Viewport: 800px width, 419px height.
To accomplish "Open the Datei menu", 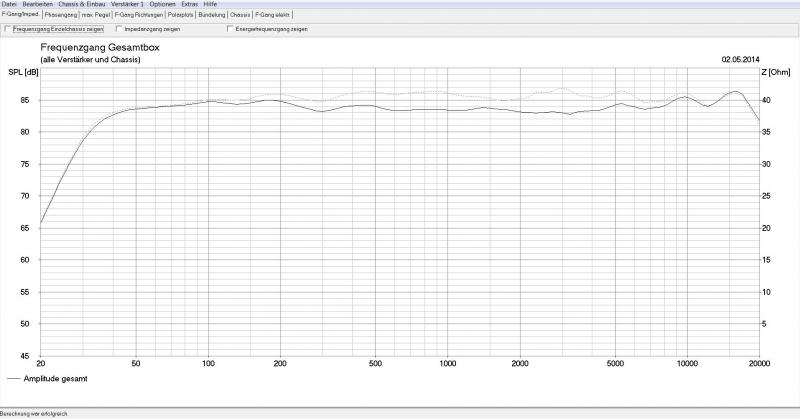I will coord(9,4).
